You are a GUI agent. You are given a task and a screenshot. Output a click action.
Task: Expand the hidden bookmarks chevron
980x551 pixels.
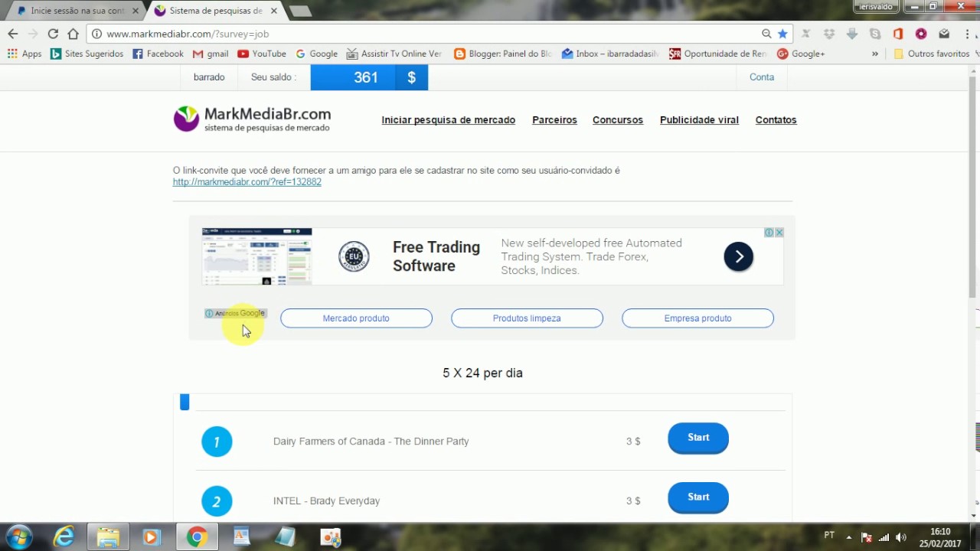[875, 54]
